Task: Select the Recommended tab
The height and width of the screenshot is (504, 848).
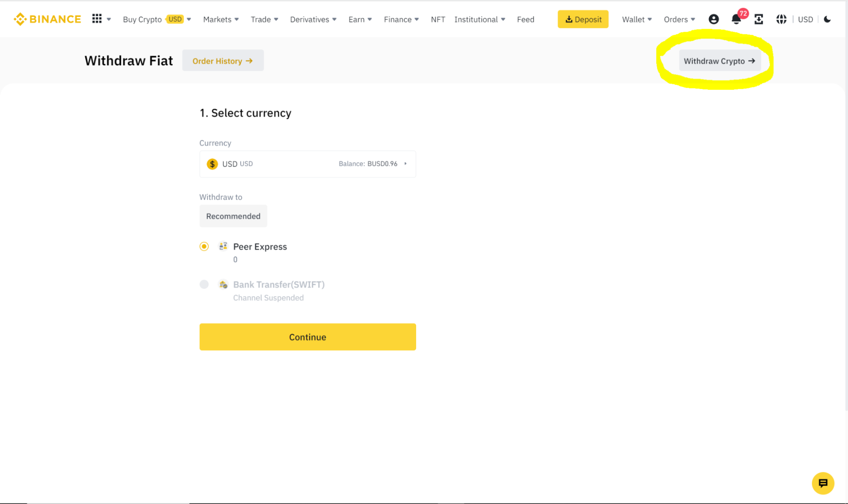Action: pyautogui.click(x=233, y=216)
